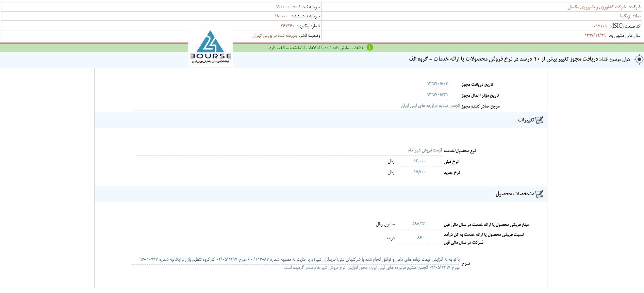Click the new rate value ۱۵,۷۰۰
The height and width of the screenshot is (293, 644).
point(419,172)
